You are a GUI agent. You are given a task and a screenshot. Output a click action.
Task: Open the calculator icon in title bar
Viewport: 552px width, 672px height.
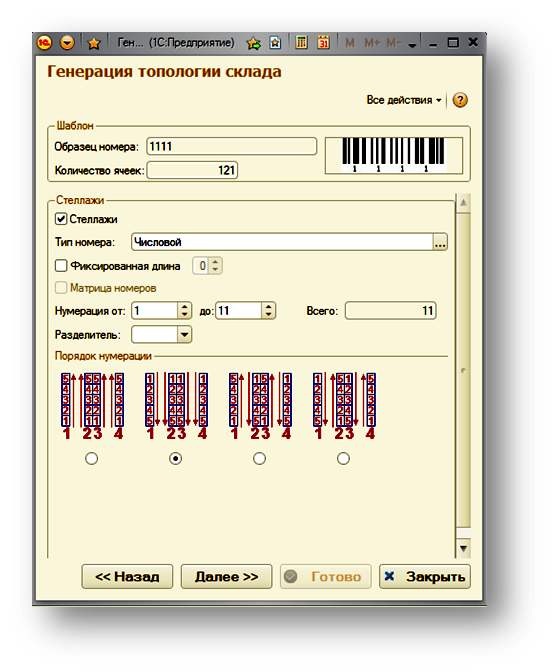pyautogui.click(x=302, y=42)
